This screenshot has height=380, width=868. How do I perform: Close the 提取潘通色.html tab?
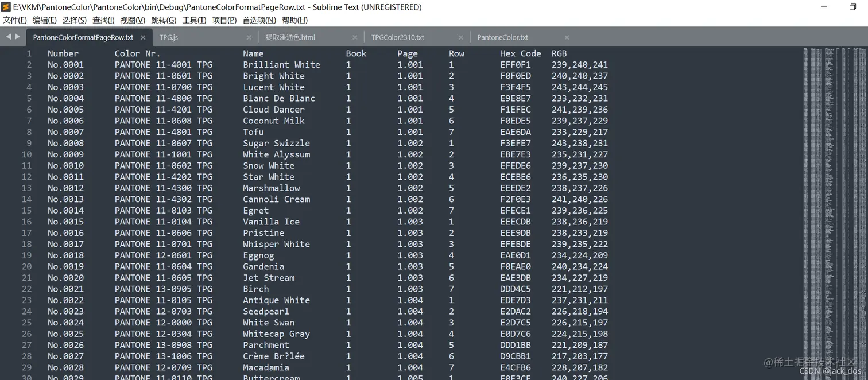[x=355, y=37]
